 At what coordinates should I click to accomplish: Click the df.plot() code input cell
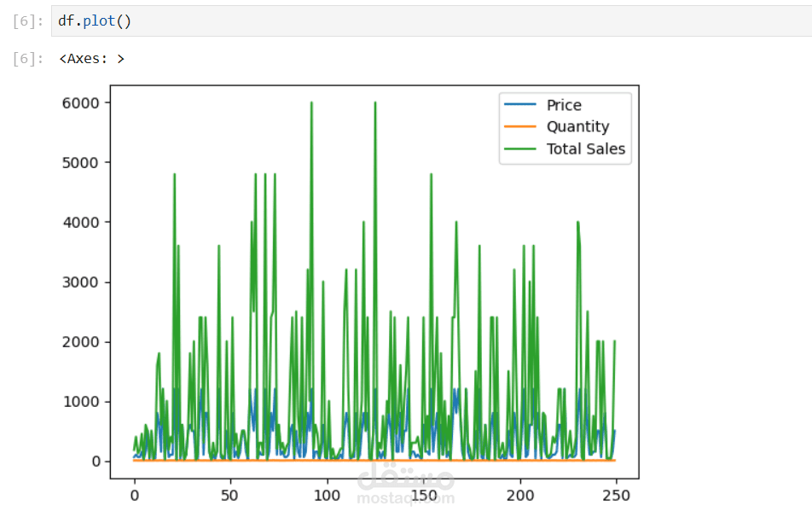pos(432,21)
